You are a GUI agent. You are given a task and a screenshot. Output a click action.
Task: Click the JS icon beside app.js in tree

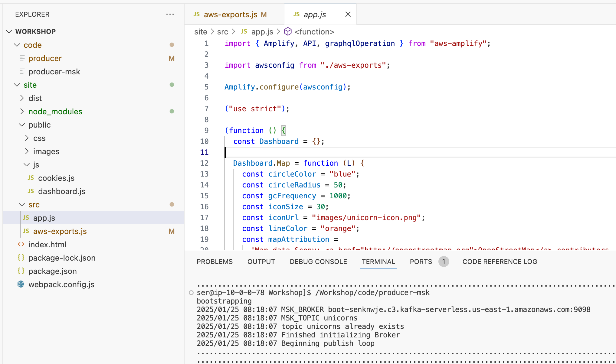coord(26,218)
